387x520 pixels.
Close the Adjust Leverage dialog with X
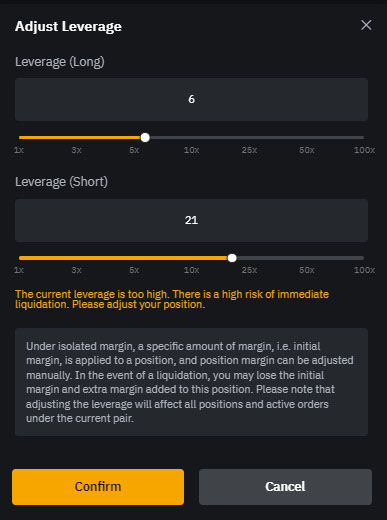click(366, 25)
